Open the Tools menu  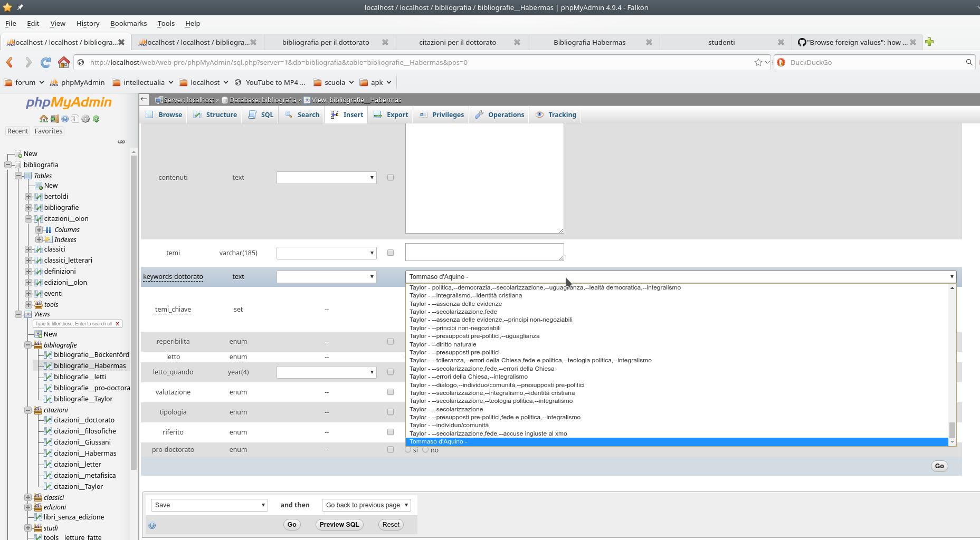click(x=166, y=23)
